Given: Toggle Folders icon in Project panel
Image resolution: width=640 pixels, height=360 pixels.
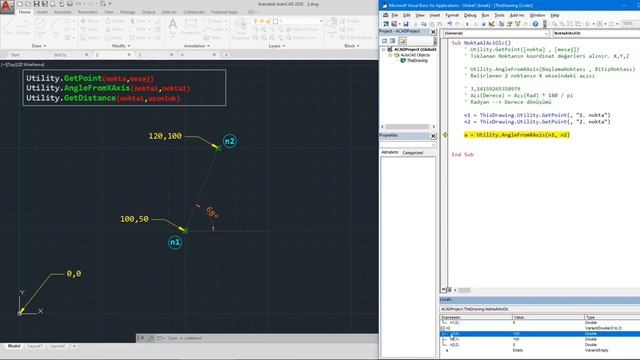Looking at the screenshot, I should [402, 41].
